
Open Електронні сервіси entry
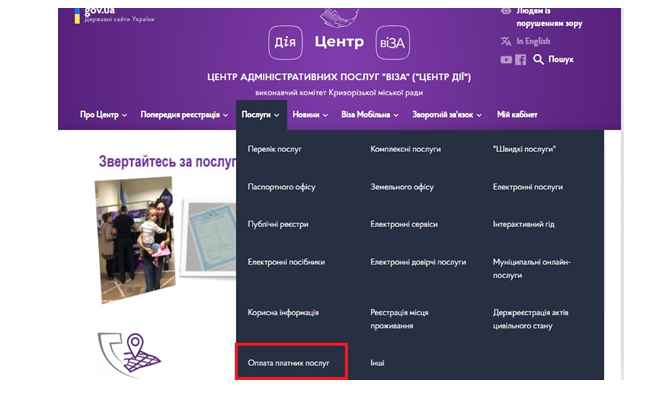(x=404, y=224)
